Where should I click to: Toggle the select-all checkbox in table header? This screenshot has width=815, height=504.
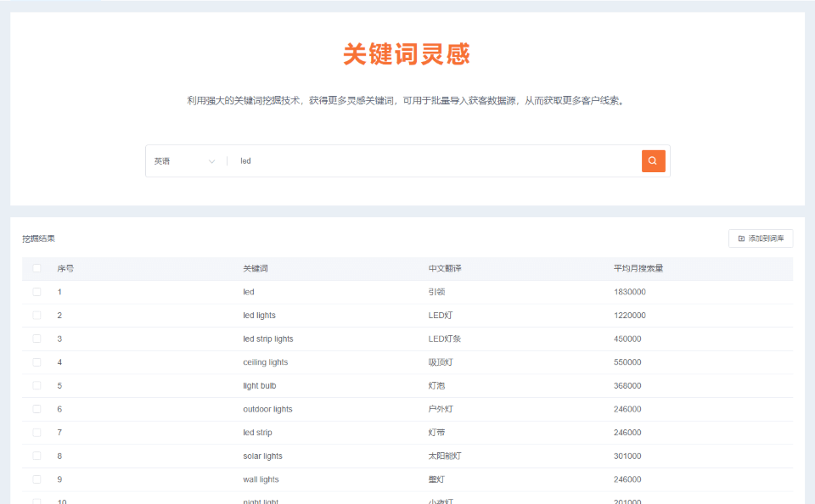point(37,269)
